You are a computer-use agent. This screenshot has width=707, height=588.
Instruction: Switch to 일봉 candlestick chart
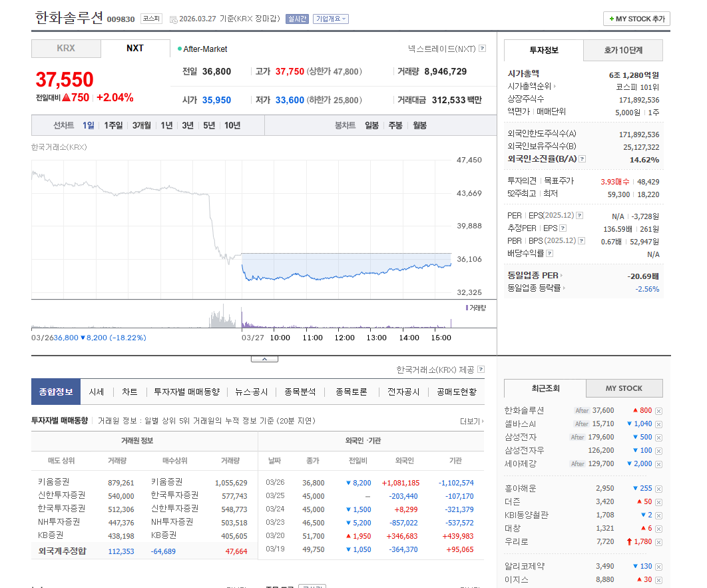(x=371, y=125)
